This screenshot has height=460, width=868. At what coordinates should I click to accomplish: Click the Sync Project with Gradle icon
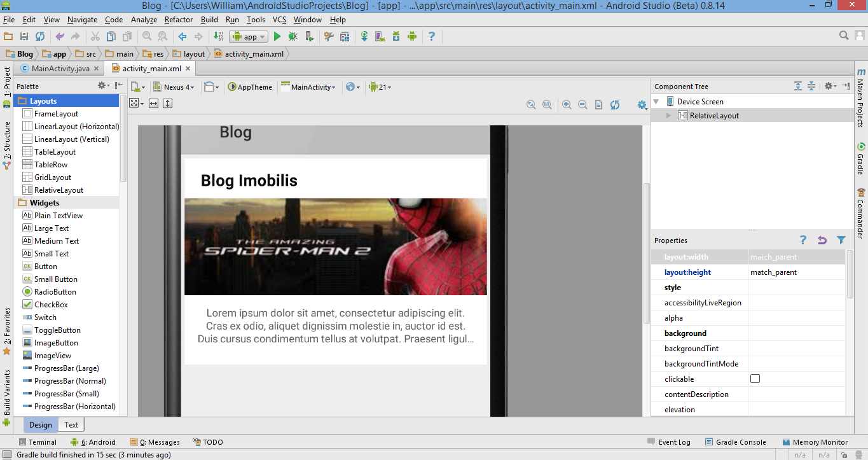point(364,37)
